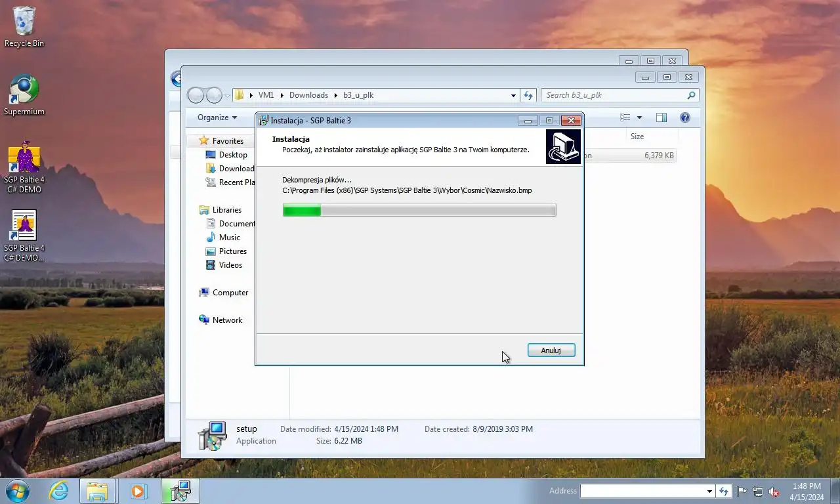Expand the address bar history dropdown
This screenshot has width=840, height=504.
pos(513,95)
